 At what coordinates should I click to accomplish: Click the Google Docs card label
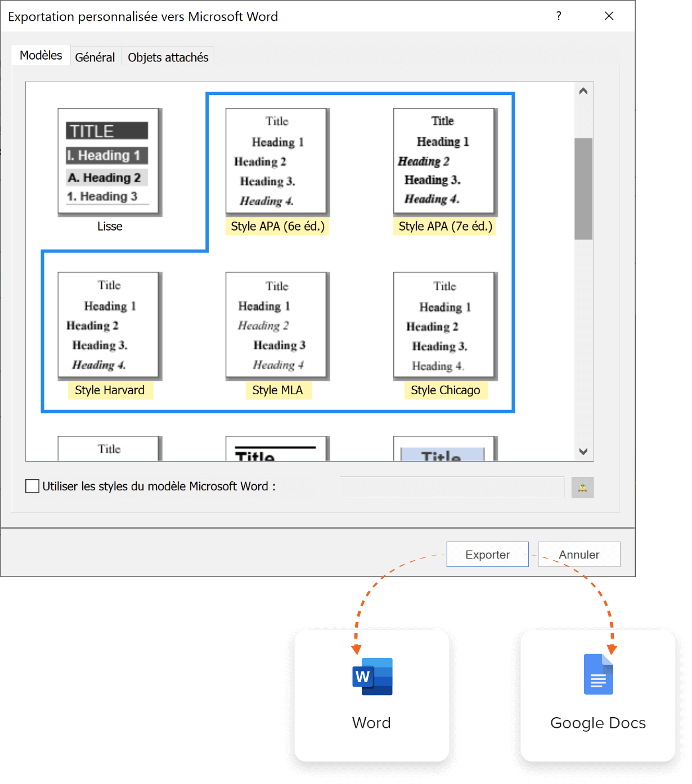[598, 723]
